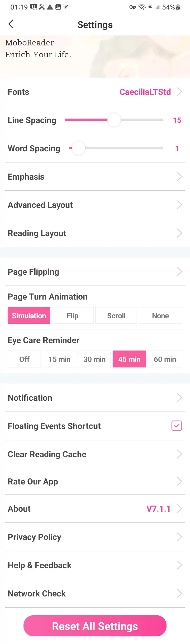Expand the Reading Layout section

[x=95, y=233]
